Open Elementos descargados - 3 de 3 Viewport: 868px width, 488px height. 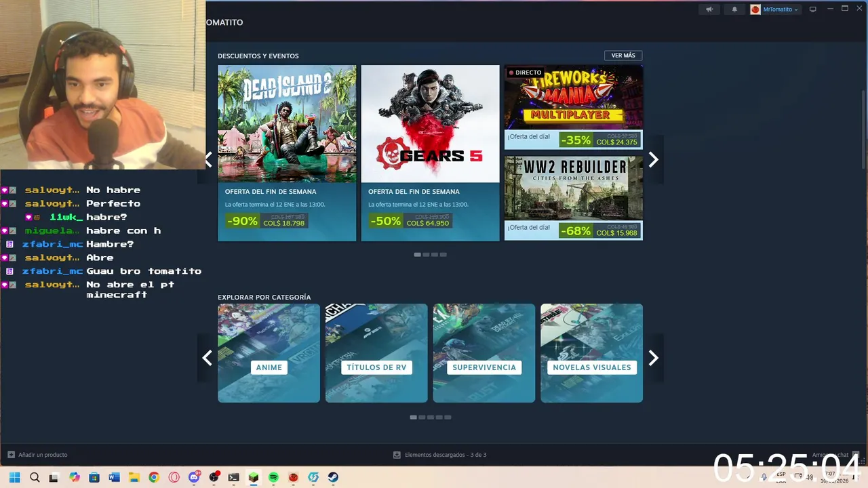pyautogui.click(x=446, y=455)
